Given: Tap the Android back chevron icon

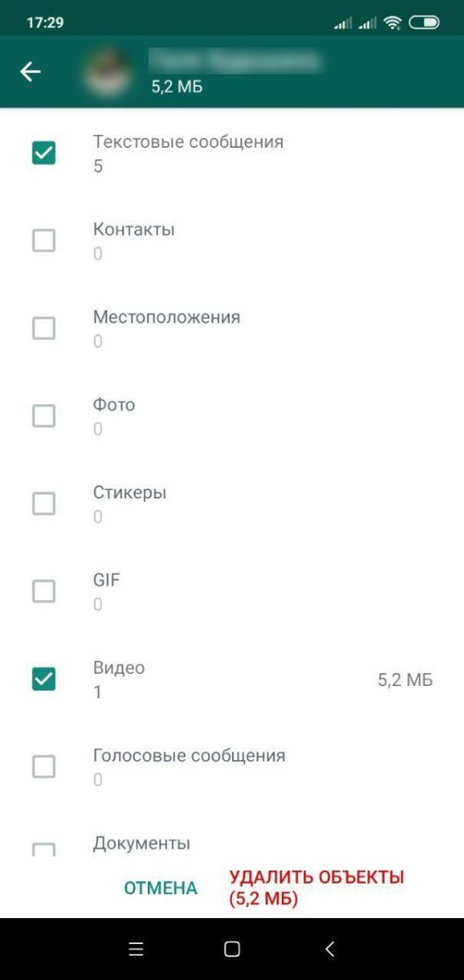Looking at the screenshot, I should [x=329, y=949].
